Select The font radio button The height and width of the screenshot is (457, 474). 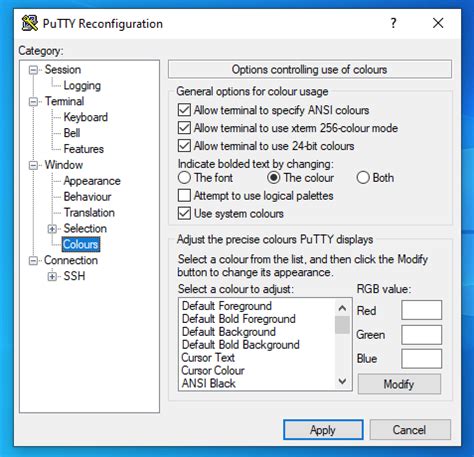click(184, 178)
